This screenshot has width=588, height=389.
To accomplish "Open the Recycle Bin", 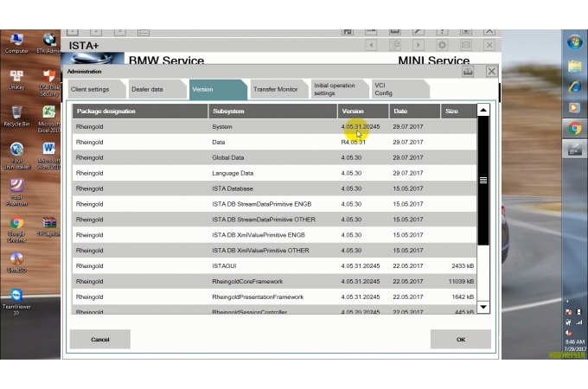I will pyautogui.click(x=16, y=116).
